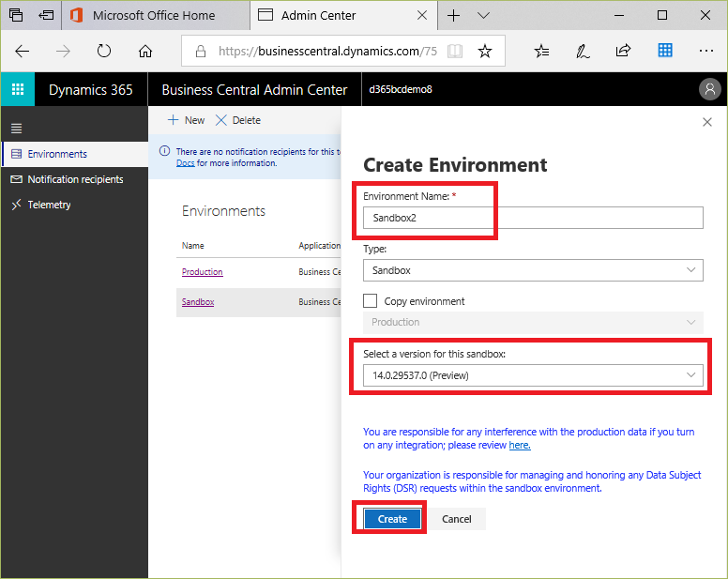
Task: Expand the environment Type dropdown
Action: (x=532, y=270)
